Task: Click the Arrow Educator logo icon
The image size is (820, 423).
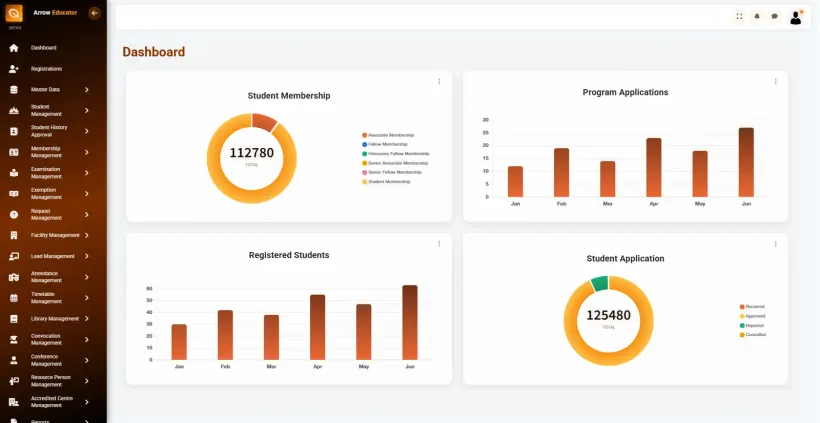Action: click(14, 13)
